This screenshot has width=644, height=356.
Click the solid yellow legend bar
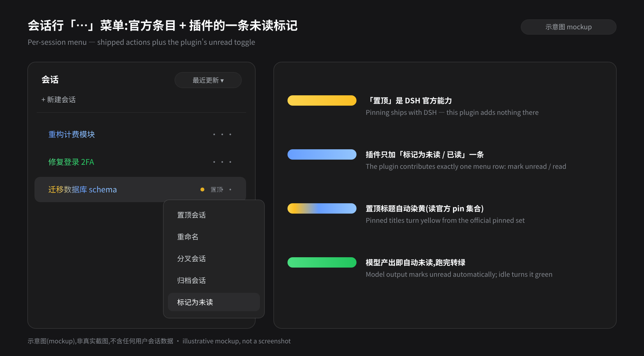pos(322,100)
